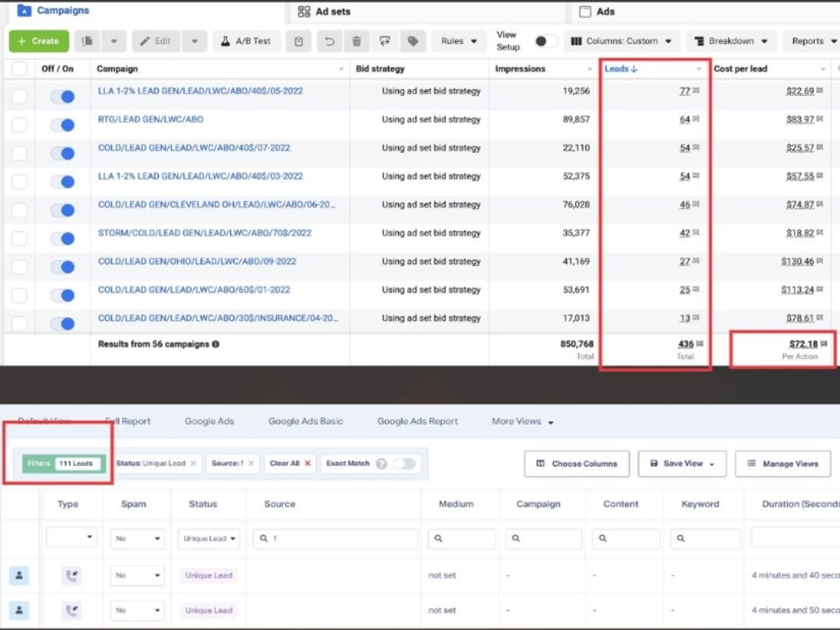Click the tag label icon

[x=413, y=41]
